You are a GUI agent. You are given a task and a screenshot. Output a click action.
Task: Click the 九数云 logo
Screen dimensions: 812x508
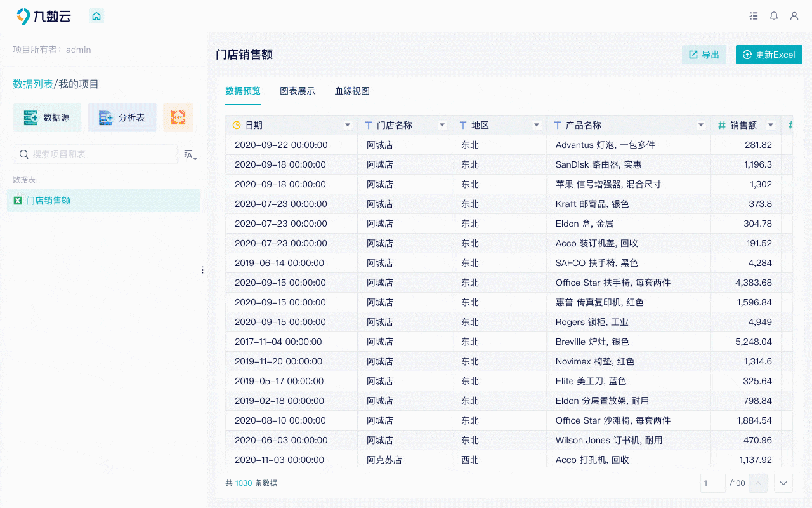(x=44, y=17)
